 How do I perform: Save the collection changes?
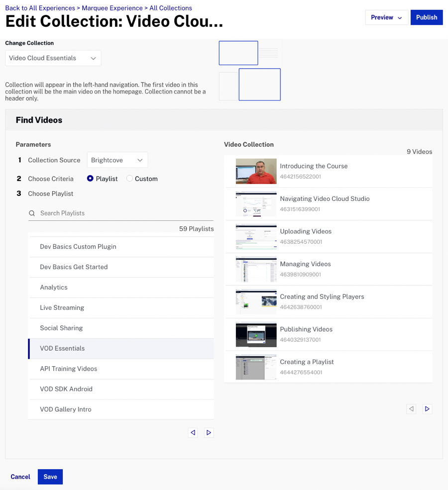coord(50,477)
